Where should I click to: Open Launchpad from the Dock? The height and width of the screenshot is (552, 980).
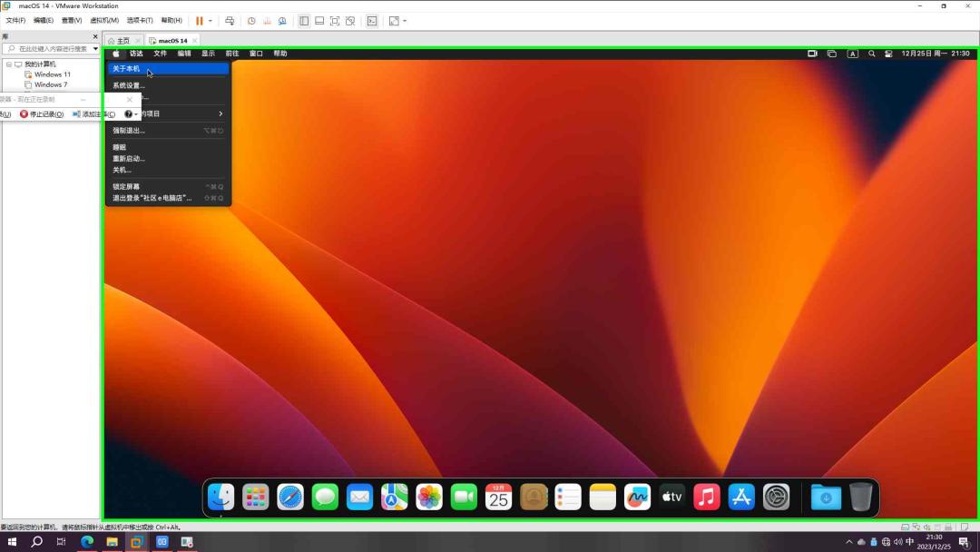[x=255, y=497]
